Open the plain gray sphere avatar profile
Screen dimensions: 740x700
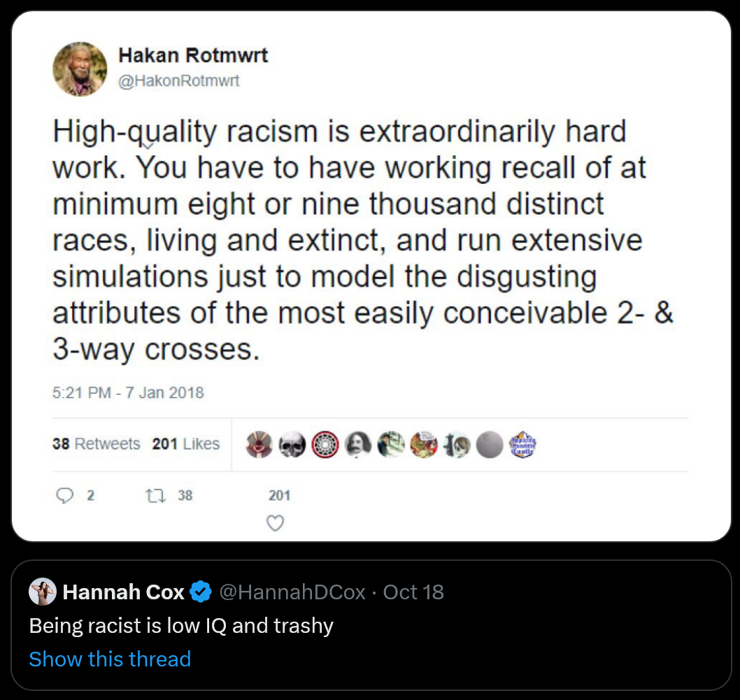pos(490,444)
